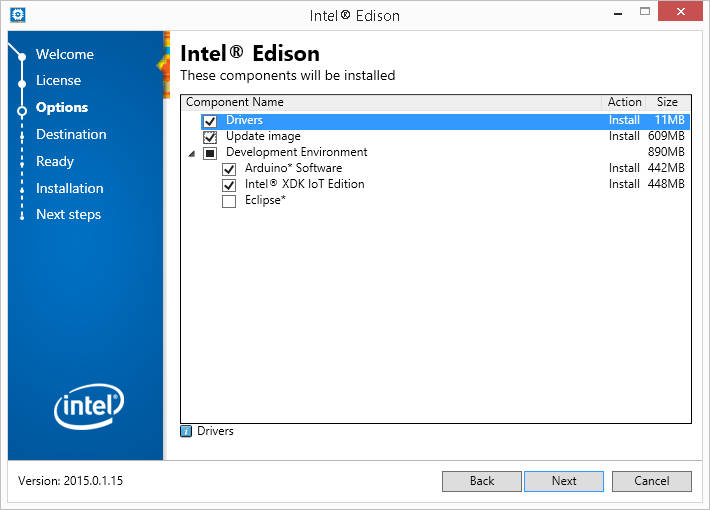Screen dimensions: 710x510
Task: Click the Next button
Action: click(x=564, y=481)
